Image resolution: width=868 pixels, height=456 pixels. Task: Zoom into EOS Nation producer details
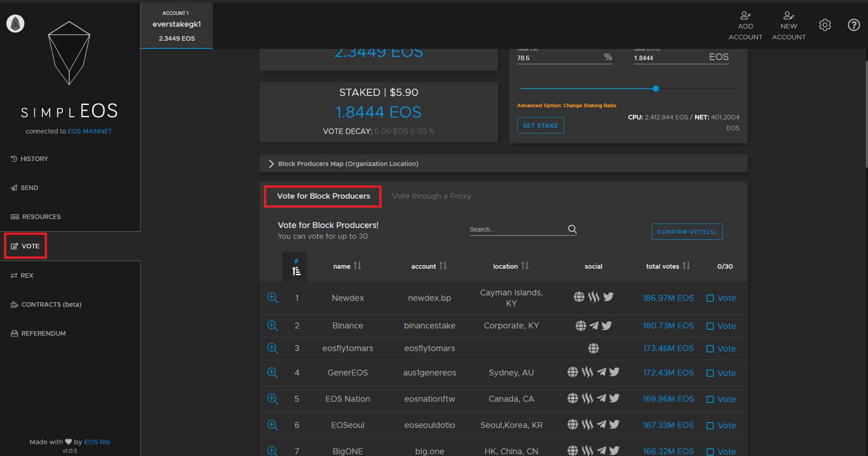(272, 399)
